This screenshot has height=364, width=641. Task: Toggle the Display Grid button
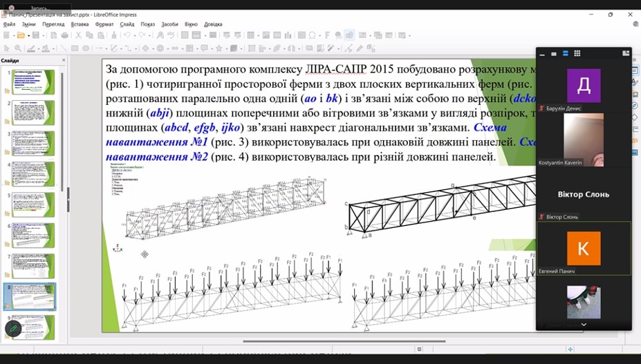185,35
